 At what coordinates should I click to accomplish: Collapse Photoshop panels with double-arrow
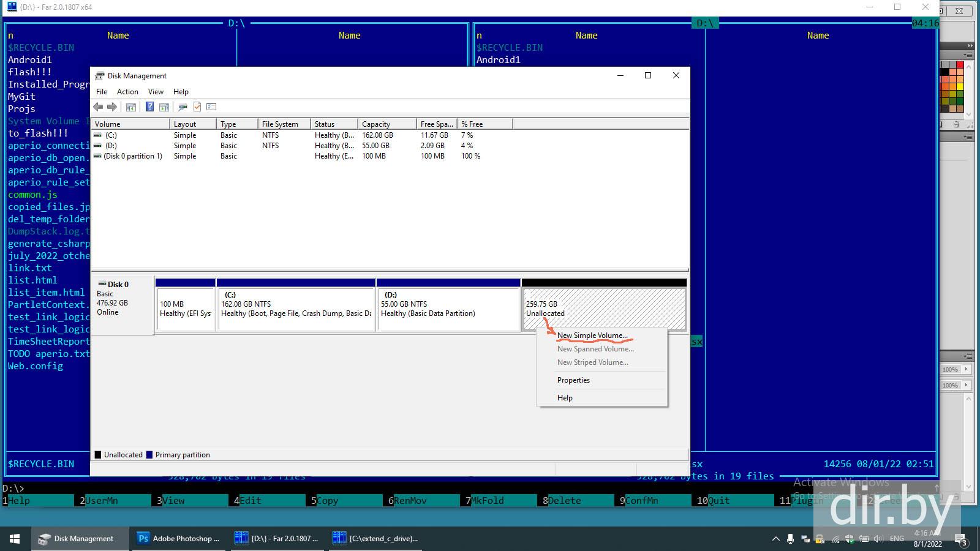coord(970,45)
